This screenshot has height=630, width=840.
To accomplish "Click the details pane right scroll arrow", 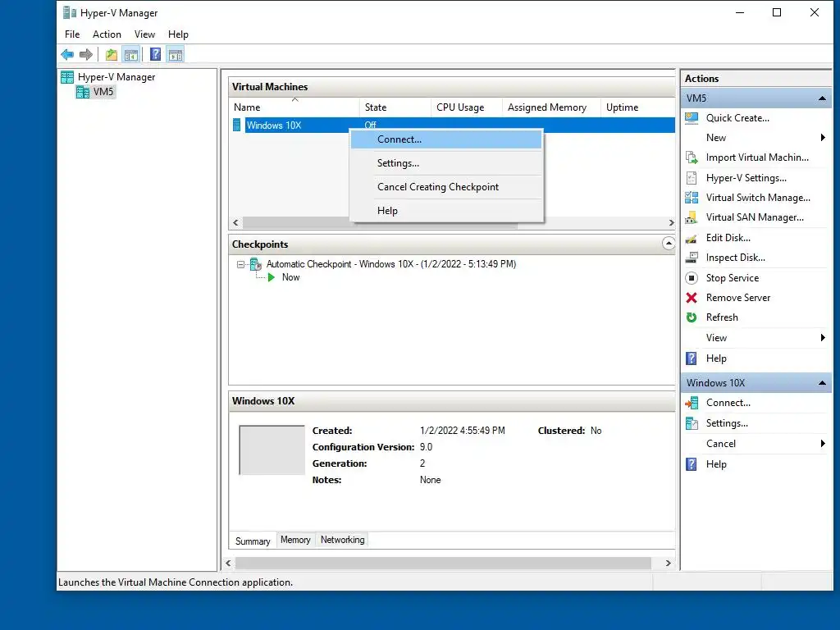I will pyautogui.click(x=668, y=563).
